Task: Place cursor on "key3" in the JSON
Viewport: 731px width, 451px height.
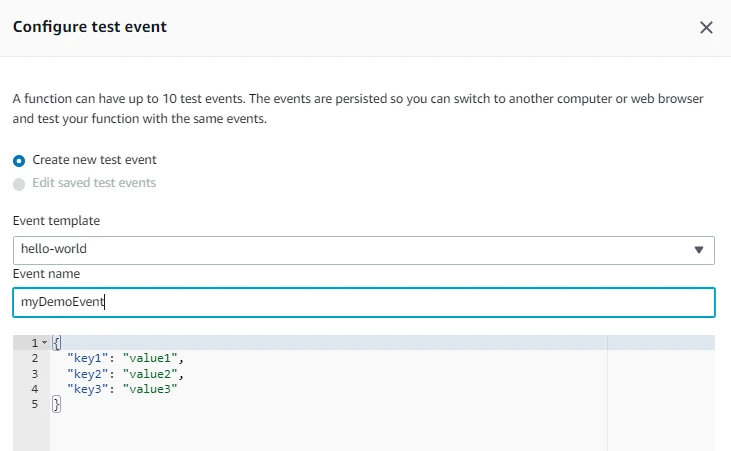Action: point(88,389)
